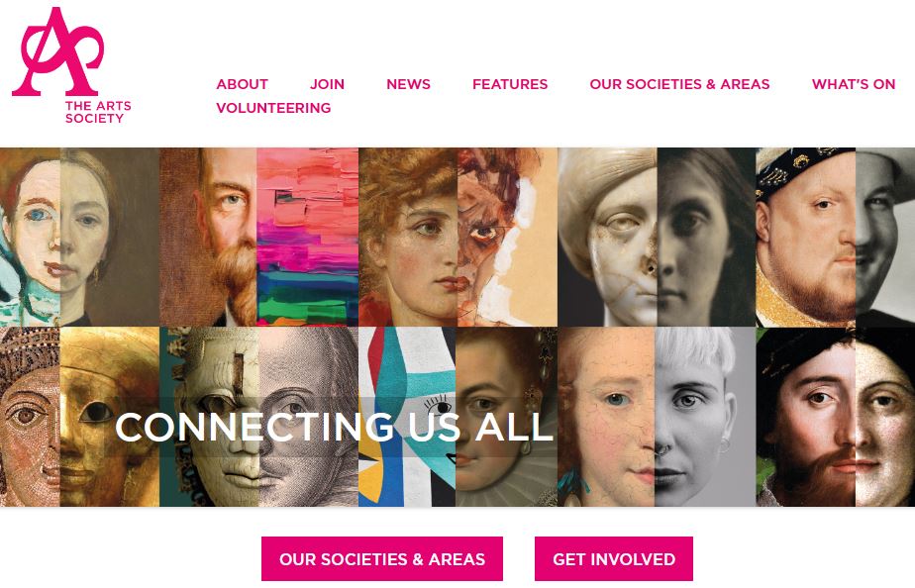The width and height of the screenshot is (915, 588).
Task: Click the Byzantine mosaic face tile
Action: [x=30, y=417]
